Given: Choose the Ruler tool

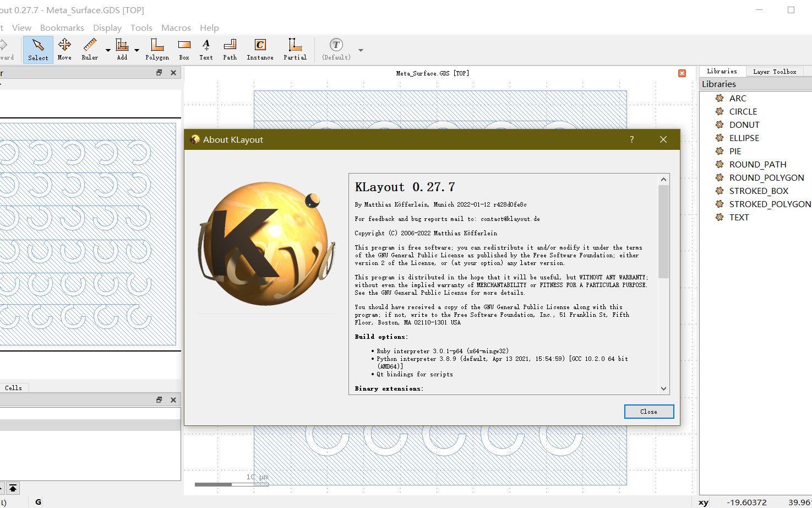Looking at the screenshot, I should point(90,50).
